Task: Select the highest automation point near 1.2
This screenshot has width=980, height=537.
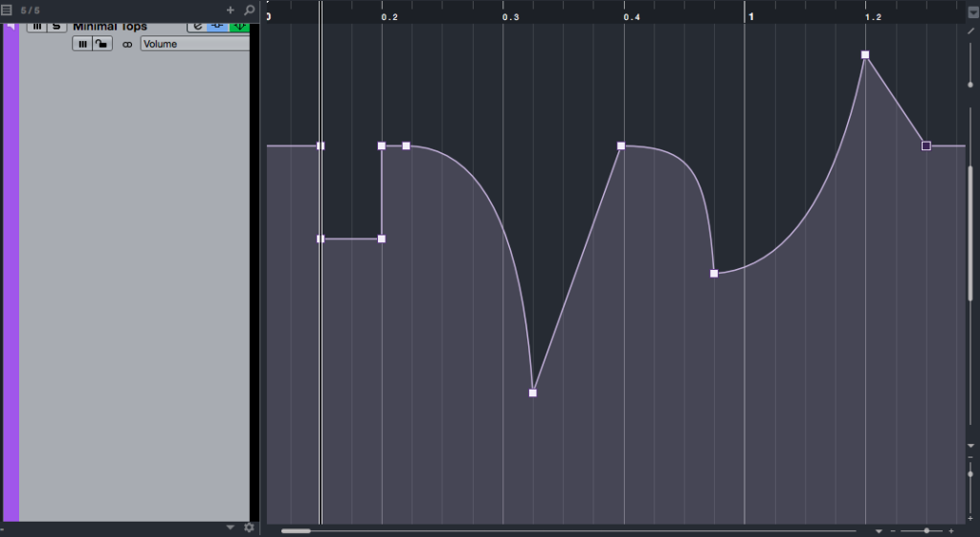Action: pyautogui.click(x=865, y=56)
